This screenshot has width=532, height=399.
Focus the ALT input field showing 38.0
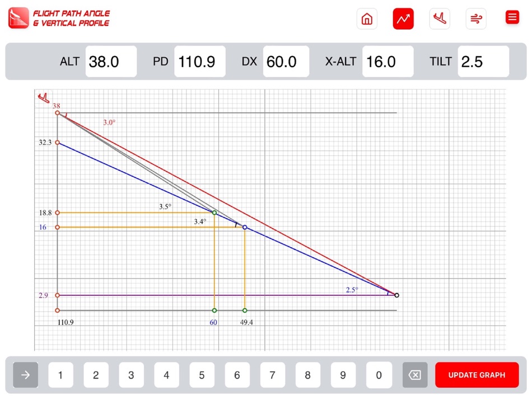pyautogui.click(x=111, y=62)
